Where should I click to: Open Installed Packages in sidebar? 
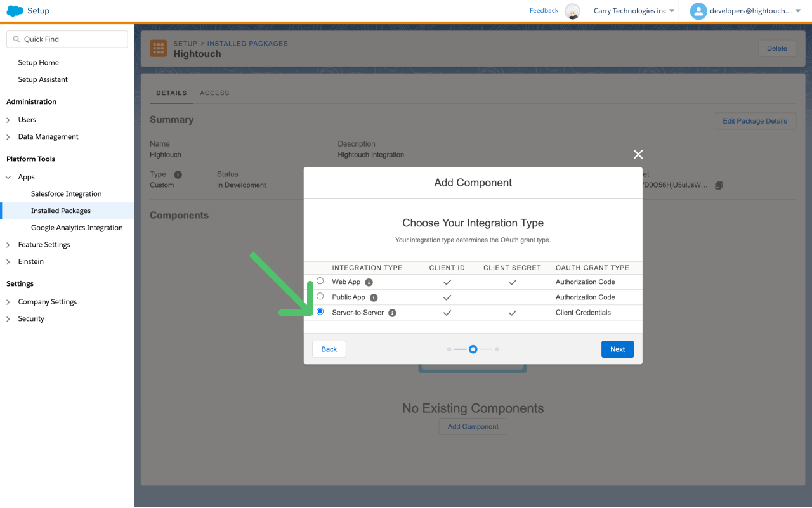point(61,211)
